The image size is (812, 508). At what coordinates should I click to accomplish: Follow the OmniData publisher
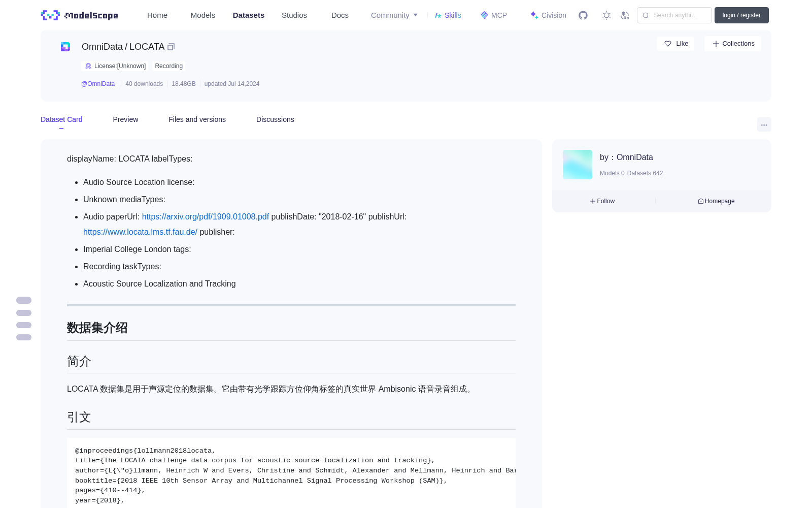point(602,201)
